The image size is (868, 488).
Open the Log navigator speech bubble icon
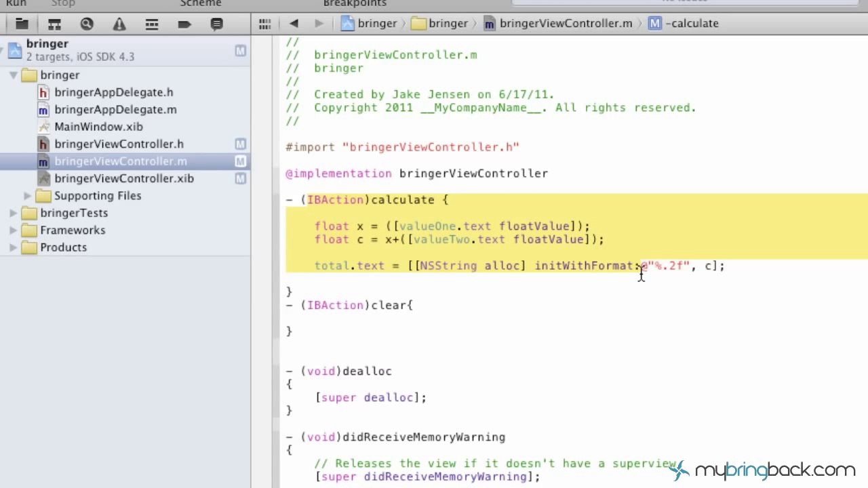pyautogui.click(x=217, y=24)
